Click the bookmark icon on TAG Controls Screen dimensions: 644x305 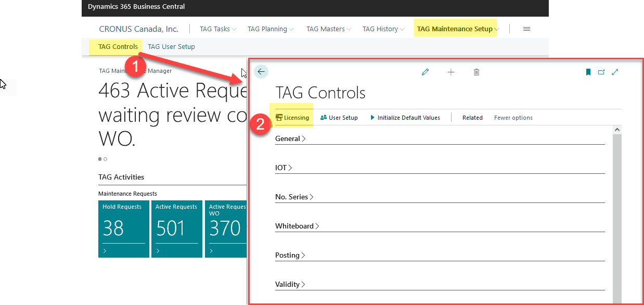pos(588,72)
